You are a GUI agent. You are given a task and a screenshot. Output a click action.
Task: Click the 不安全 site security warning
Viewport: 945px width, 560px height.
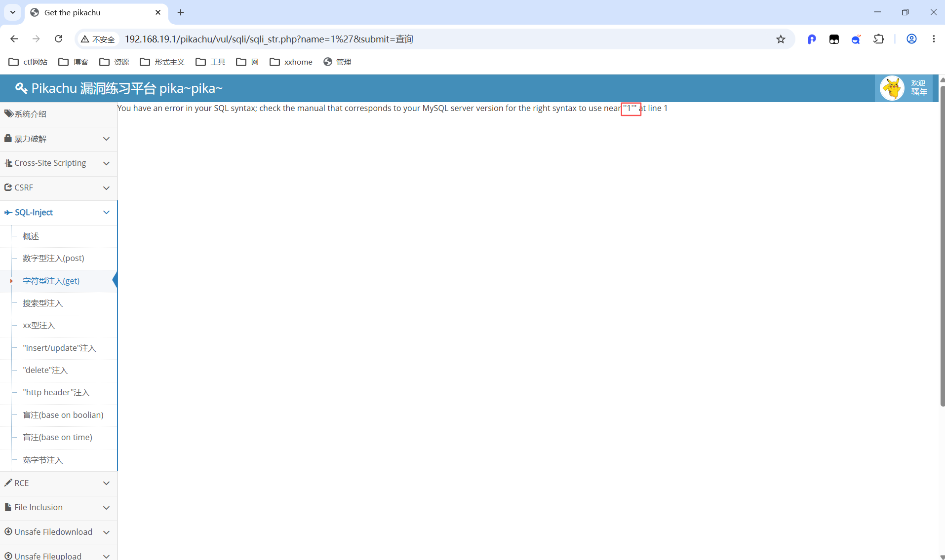98,39
